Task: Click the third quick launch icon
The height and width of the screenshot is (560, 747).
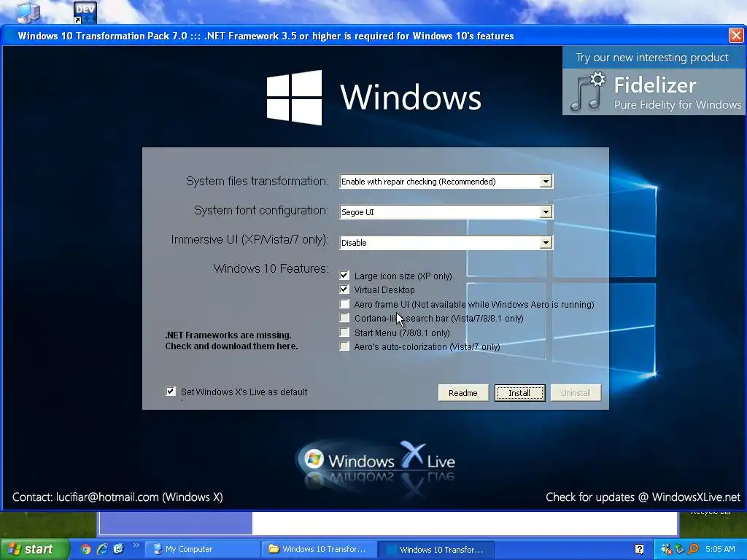Action: click(x=118, y=549)
